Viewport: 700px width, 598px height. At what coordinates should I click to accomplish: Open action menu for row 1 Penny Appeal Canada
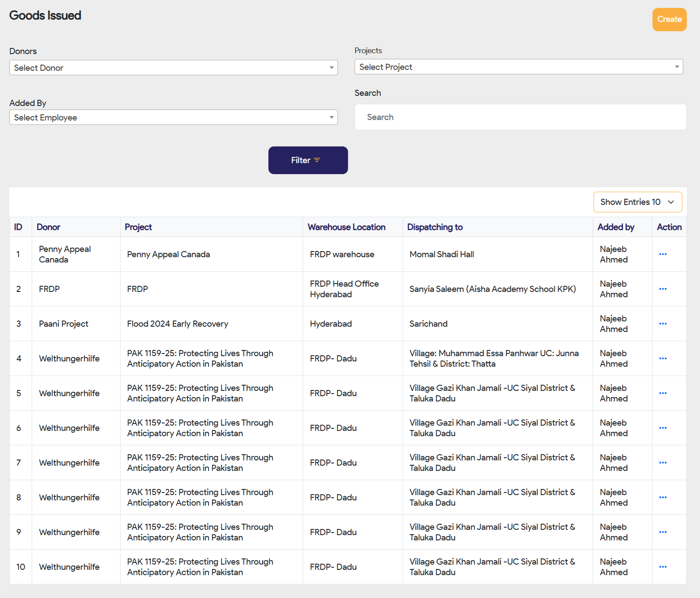tap(663, 254)
